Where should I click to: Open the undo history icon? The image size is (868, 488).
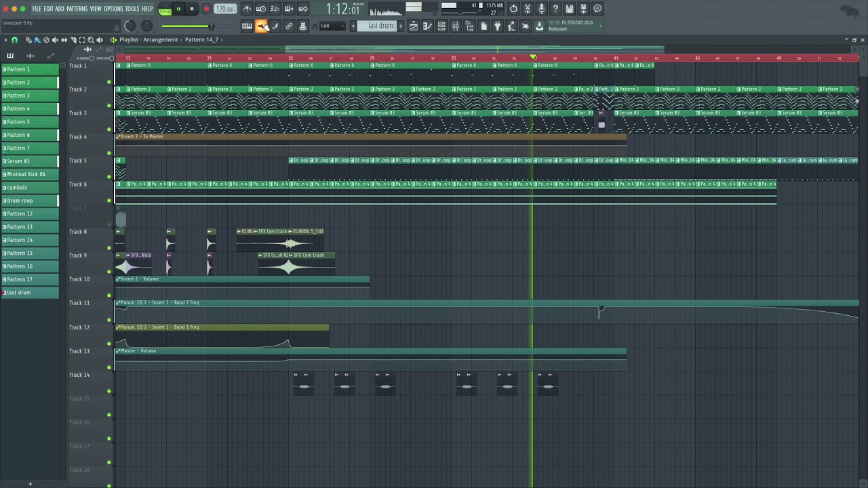(513, 9)
